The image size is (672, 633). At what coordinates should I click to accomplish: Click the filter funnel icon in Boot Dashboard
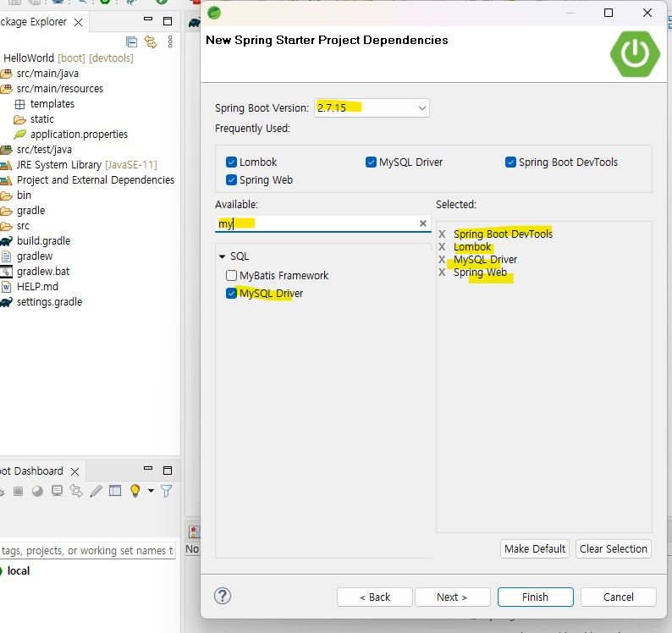pyautogui.click(x=166, y=491)
